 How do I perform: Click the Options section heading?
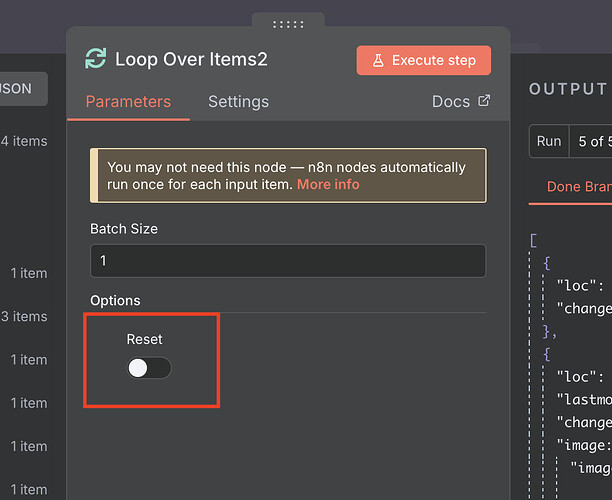115,301
